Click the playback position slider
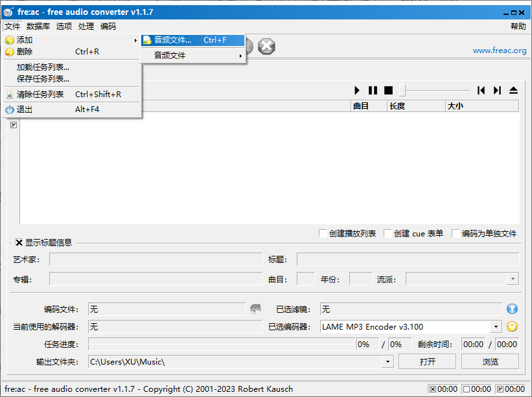The height and width of the screenshot is (397, 532). pos(434,91)
